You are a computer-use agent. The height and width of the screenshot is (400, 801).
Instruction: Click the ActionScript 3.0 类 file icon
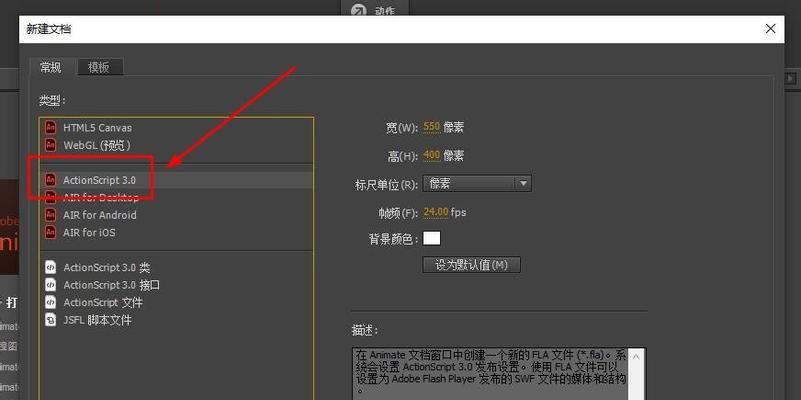[x=50, y=267]
